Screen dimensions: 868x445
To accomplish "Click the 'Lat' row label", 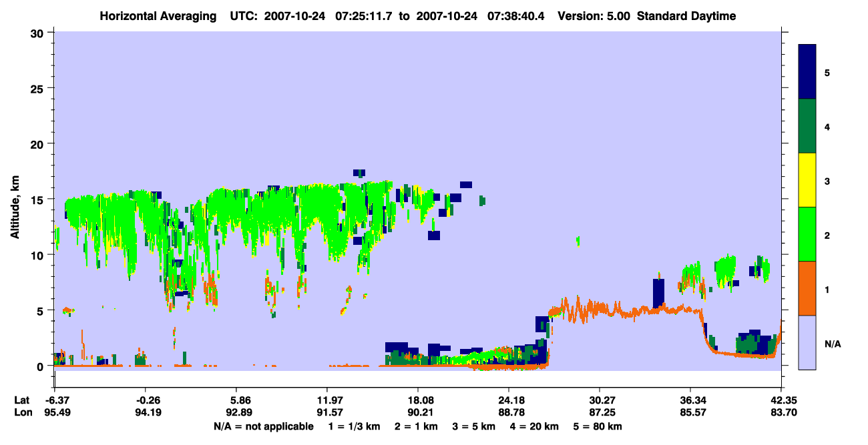I will click(21, 400).
